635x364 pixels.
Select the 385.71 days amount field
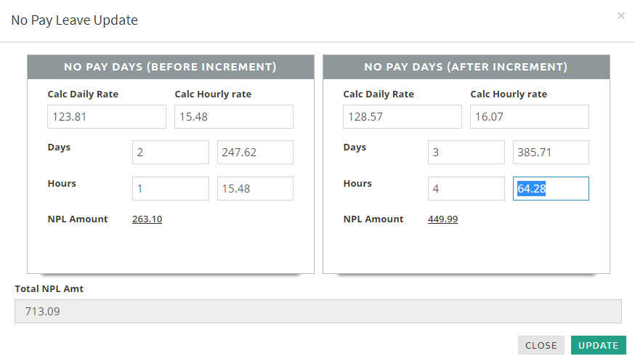[x=551, y=153]
